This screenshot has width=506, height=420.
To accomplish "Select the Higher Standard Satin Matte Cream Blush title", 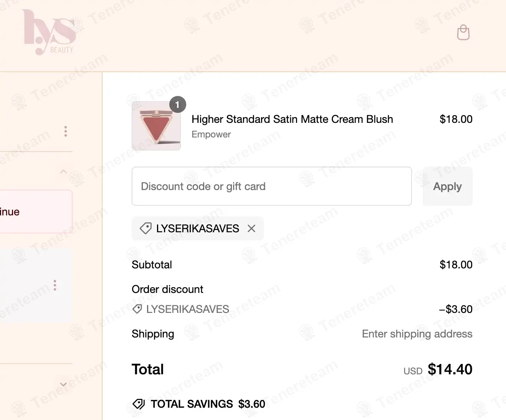I will (292, 119).
